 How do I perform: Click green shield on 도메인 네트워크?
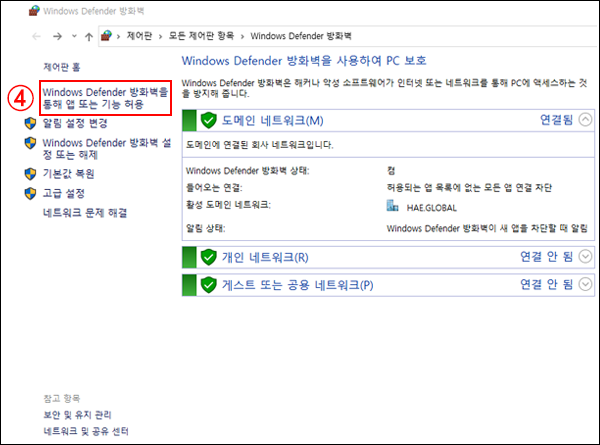click(209, 121)
